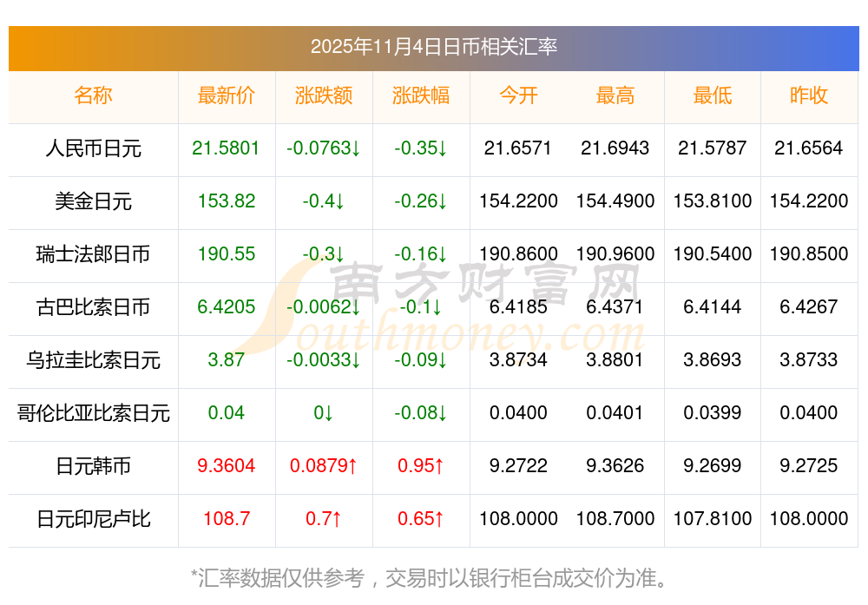Open the 日元韩币 row name
This screenshot has height=605, width=868.
click(x=93, y=466)
